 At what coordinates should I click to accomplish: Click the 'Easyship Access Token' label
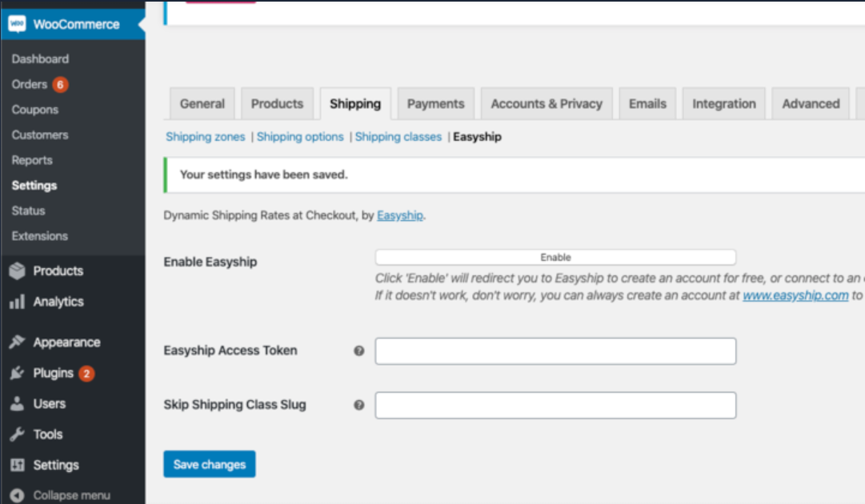pos(230,350)
